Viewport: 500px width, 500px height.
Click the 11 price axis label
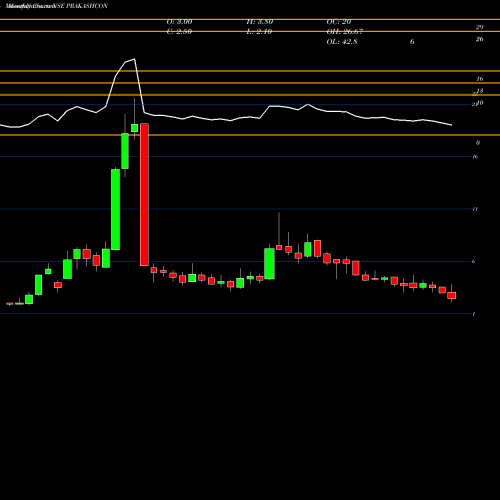[475, 209]
